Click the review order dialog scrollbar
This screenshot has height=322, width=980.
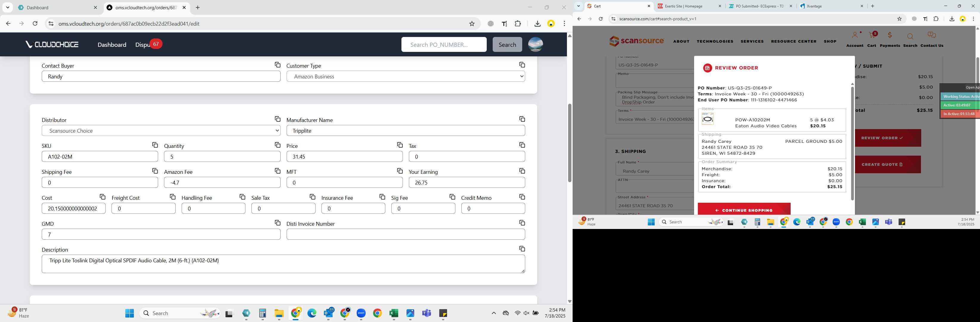[852, 144]
